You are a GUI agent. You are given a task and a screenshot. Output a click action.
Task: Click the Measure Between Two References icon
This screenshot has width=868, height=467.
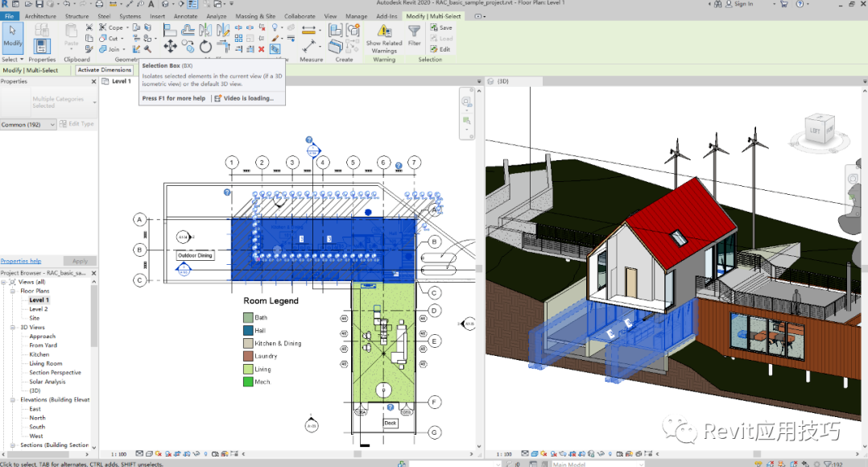coord(309,31)
